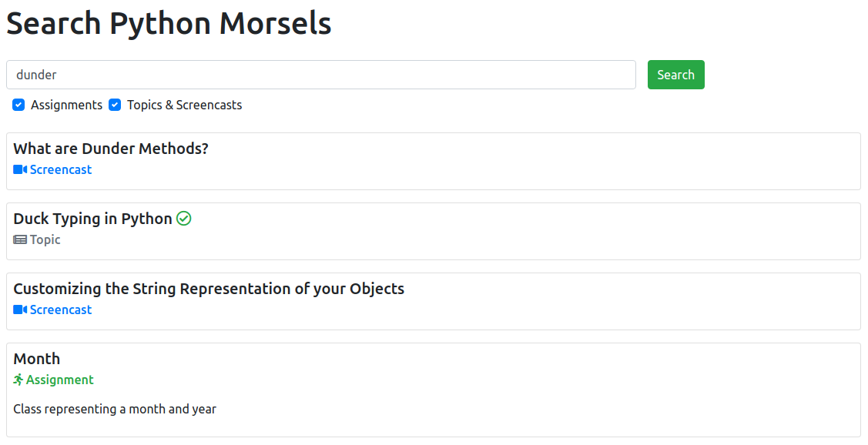Toggle the Topics & Screencasts checkbox
The height and width of the screenshot is (445, 868).
click(115, 105)
